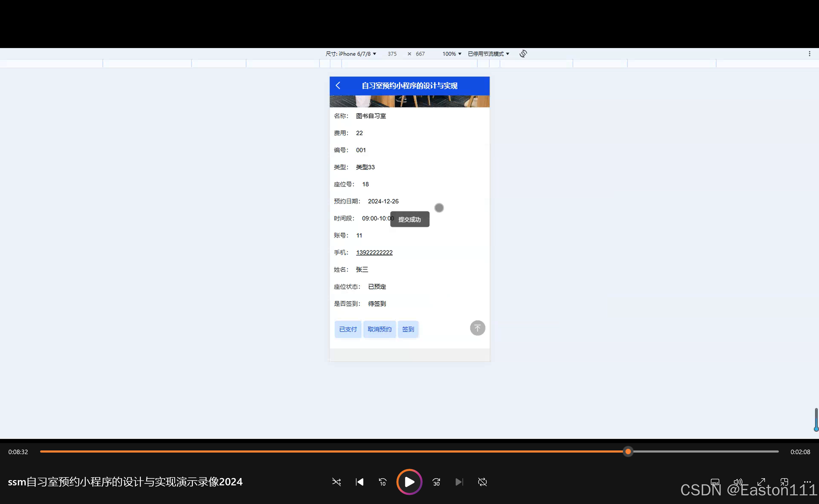This screenshot has height=504, width=819.
Task: Click the 签到 button
Action: (x=408, y=329)
